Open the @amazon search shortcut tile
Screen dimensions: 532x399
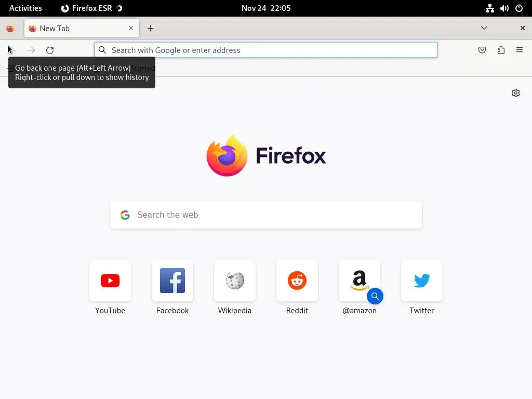click(360, 281)
